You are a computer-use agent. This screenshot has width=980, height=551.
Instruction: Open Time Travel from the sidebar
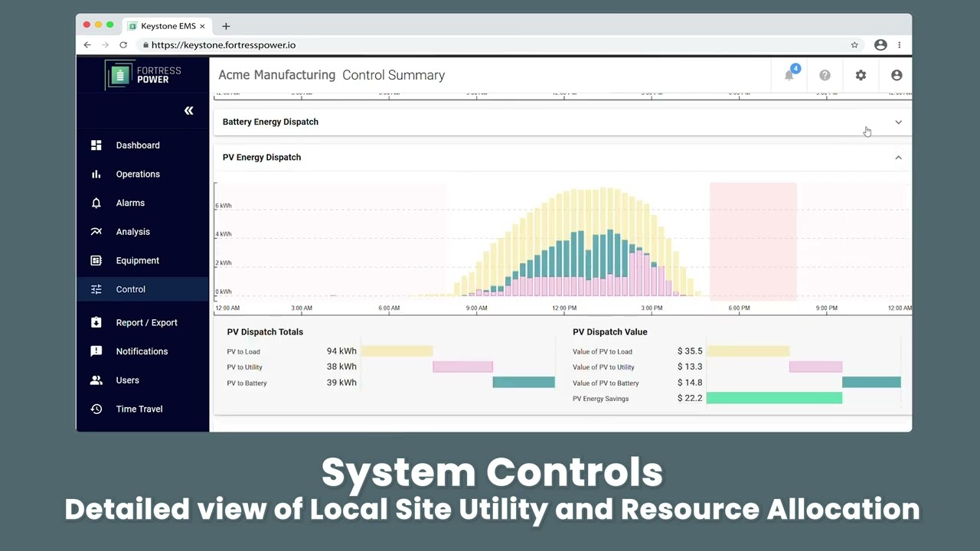pos(139,409)
